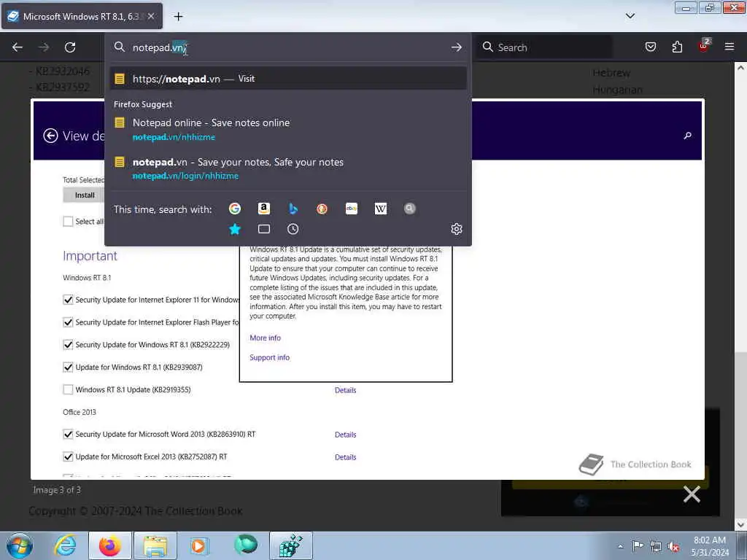The width and height of the screenshot is (747, 560).
Task: Click the Search box in toolbar
Action: point(544,47)
